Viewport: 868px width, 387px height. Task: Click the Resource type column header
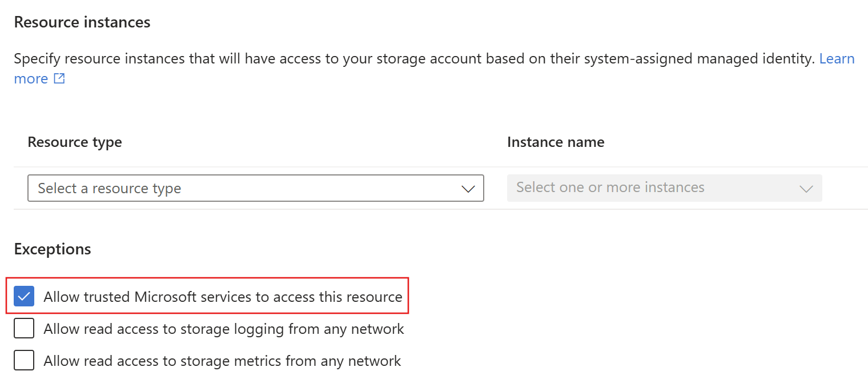[74, 142]
